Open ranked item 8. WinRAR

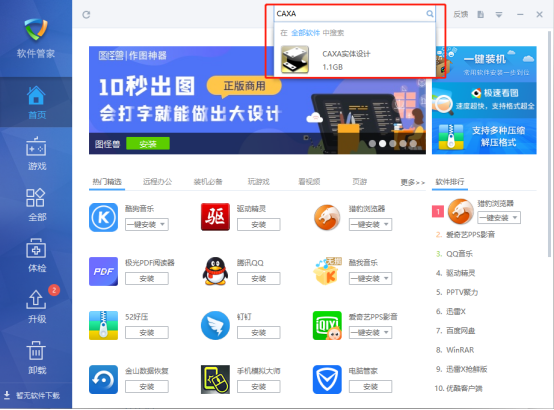click(x=455, y=350)
